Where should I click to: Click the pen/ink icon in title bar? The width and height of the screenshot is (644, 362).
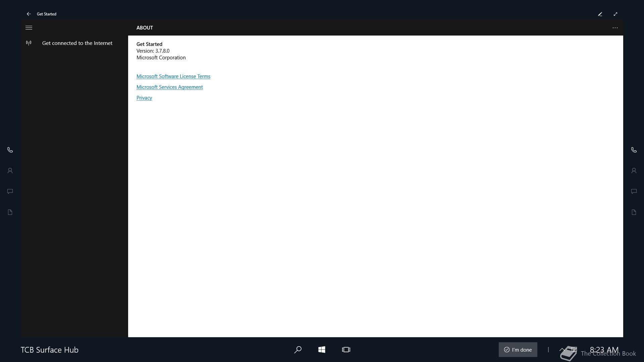(x=600, y=14)
